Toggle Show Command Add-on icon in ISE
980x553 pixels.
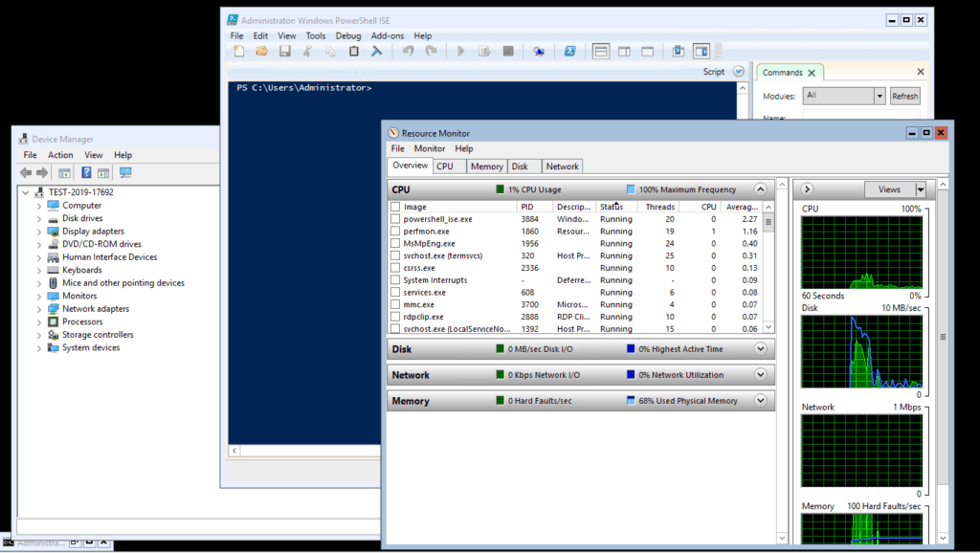click(702, 52)
